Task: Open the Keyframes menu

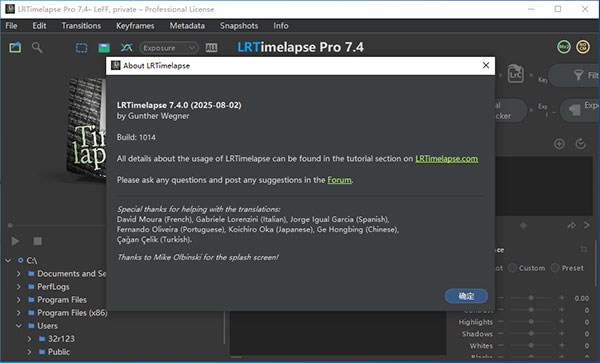Action: pos(135,26)
